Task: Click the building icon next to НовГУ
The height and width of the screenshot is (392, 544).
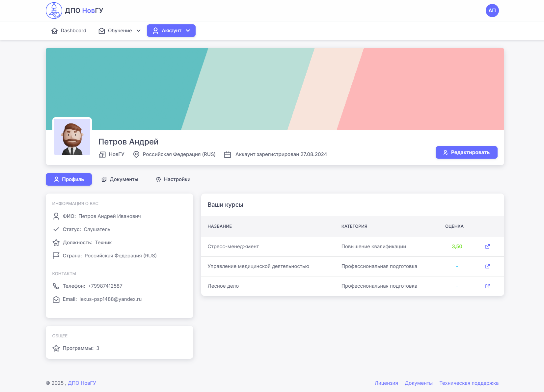Action: (102, 154)
